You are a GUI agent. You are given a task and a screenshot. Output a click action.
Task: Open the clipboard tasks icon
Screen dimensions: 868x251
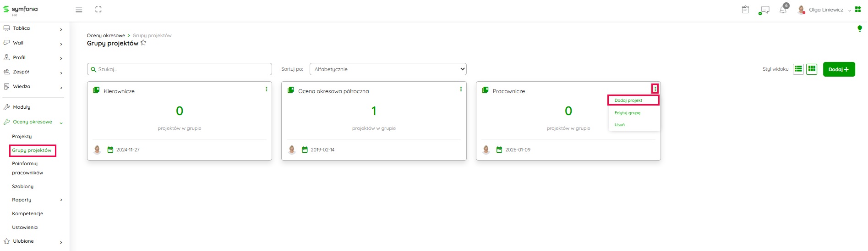click(x=745, y=10)
